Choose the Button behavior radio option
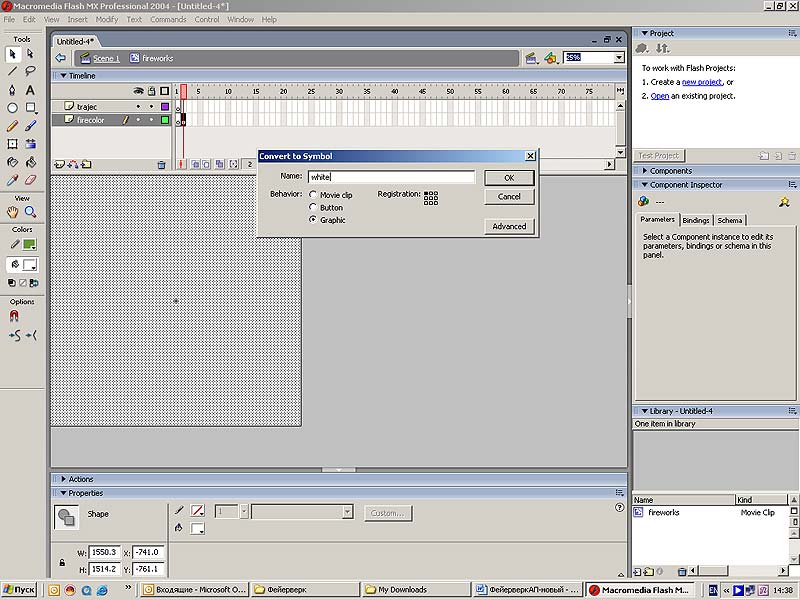 pos(313,207)
